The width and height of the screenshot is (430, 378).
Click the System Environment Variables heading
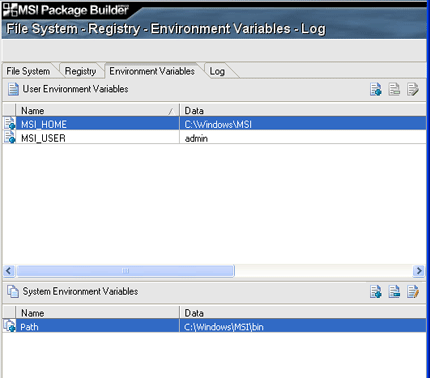(x=80, y=291)
